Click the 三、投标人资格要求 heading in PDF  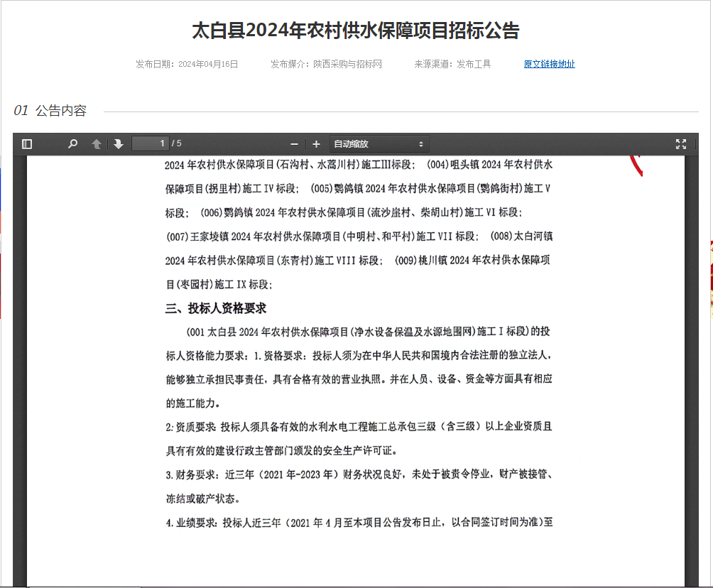point(216,308)
